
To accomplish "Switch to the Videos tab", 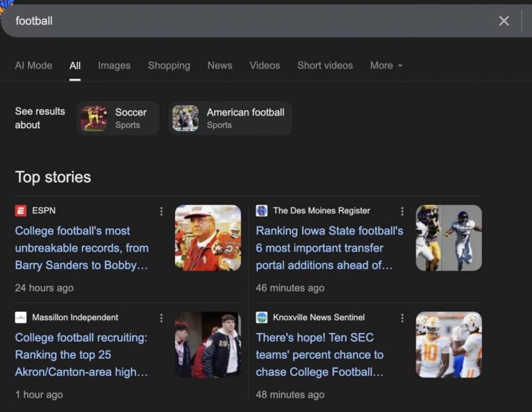I will pyautogui.click(x=265, y=65).
